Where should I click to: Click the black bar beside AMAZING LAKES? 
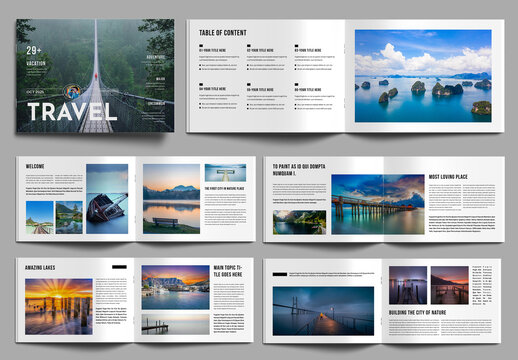click(x=119, y=267)
